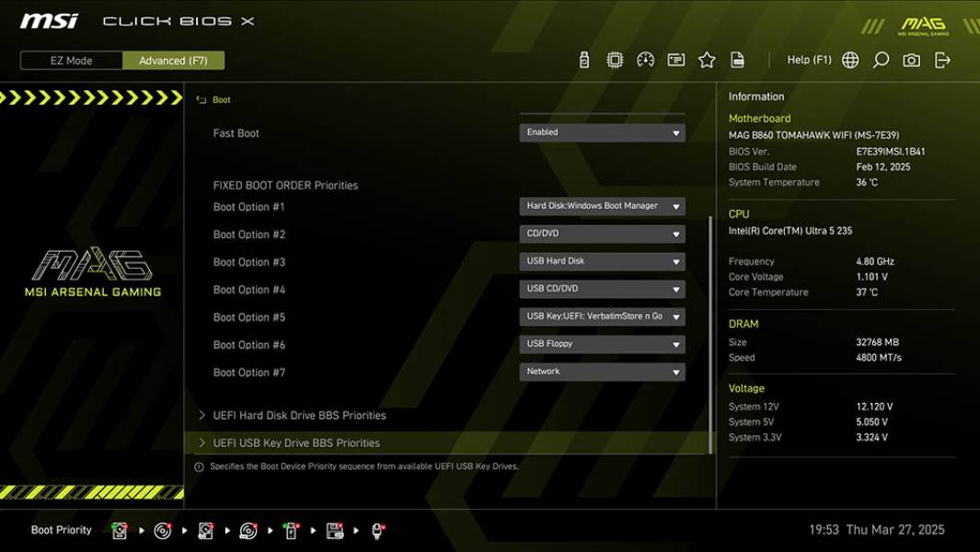Expand UEFI USB Key Drive BBS Priorities
980x552 pixels.
446,443
